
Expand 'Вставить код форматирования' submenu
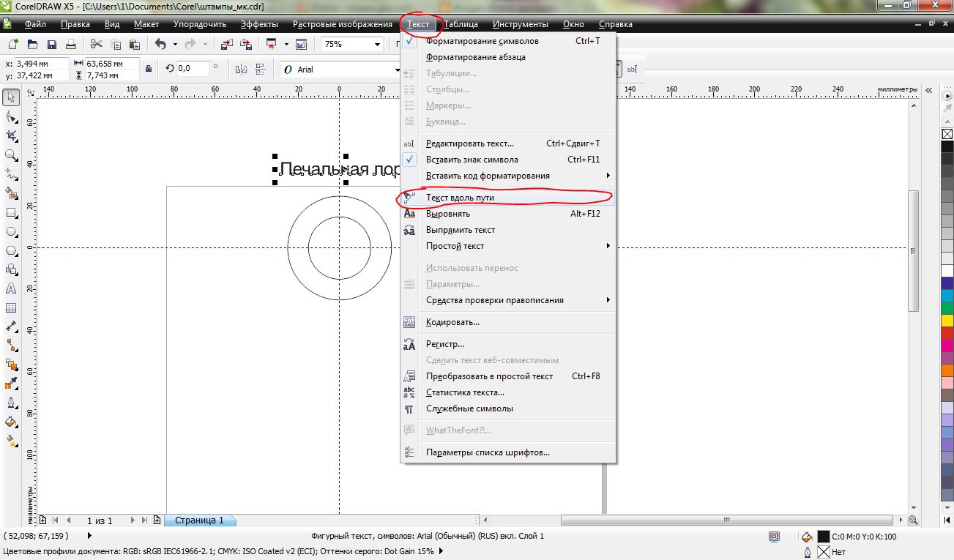608,176
